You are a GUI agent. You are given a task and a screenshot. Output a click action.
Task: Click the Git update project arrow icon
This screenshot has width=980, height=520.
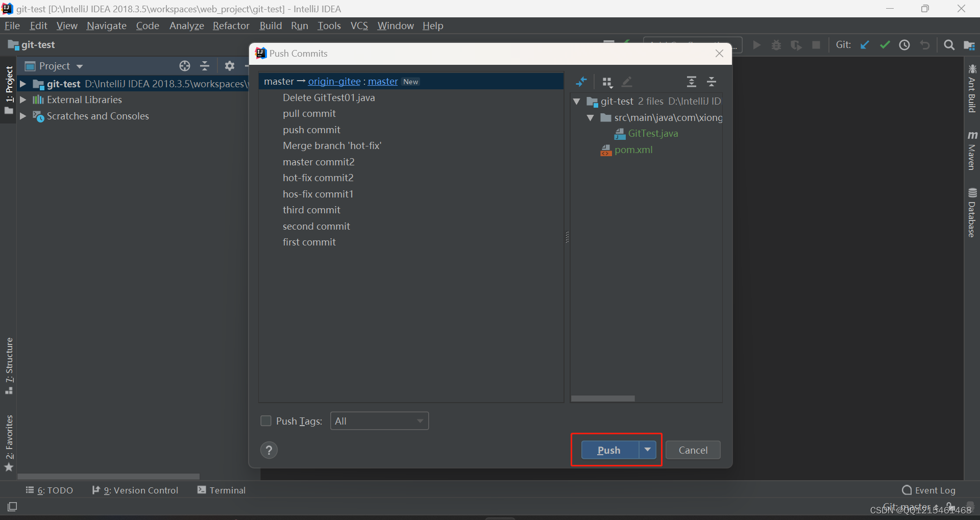865,45
